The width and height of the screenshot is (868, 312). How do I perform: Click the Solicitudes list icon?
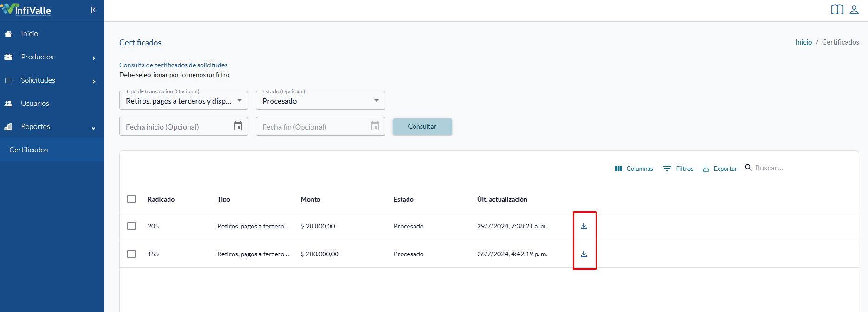coord(8,80)
